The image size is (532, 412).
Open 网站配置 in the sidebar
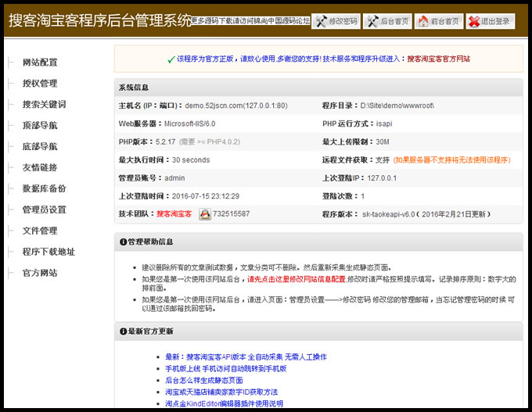click(x=40, y=63)
